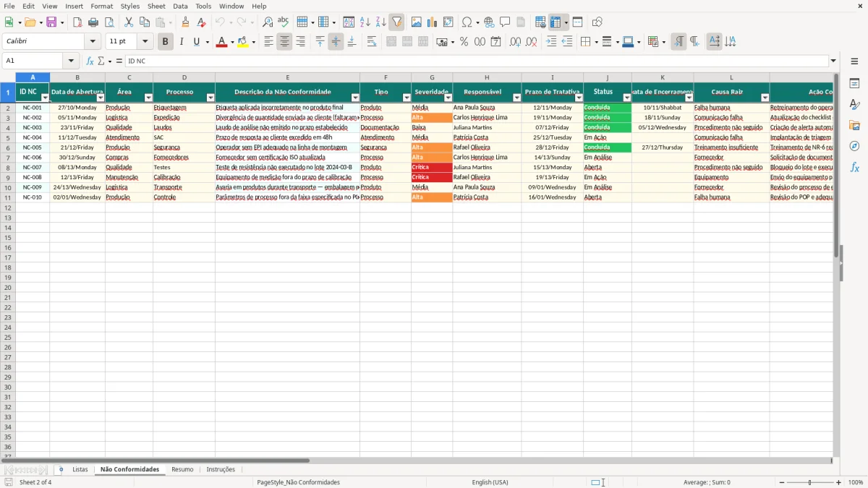Click zoom percentage 100% in status bar
This screenshot has height=488, width=868.
tap(856, 482)
